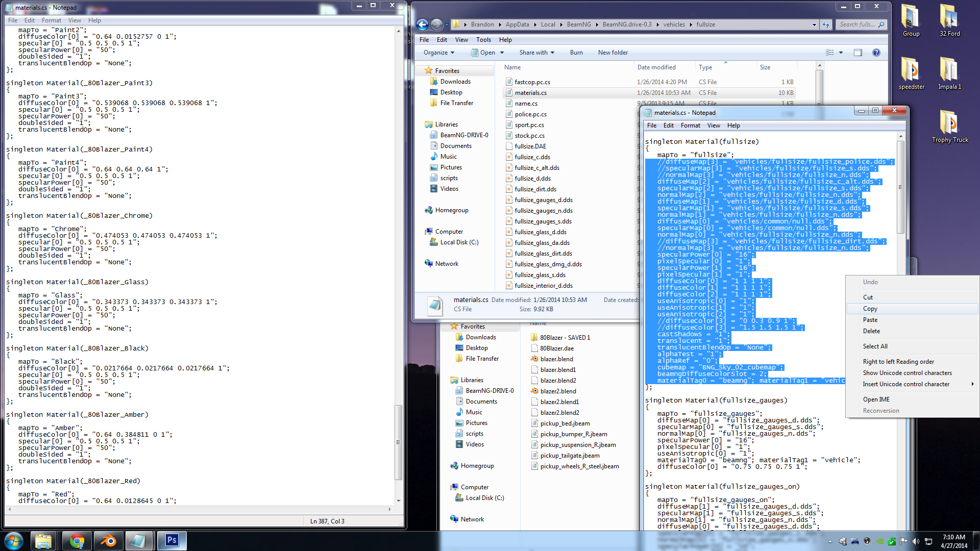Open Trophy Truck desktop folder
This screenshot has width=980, height=551.
950,127
